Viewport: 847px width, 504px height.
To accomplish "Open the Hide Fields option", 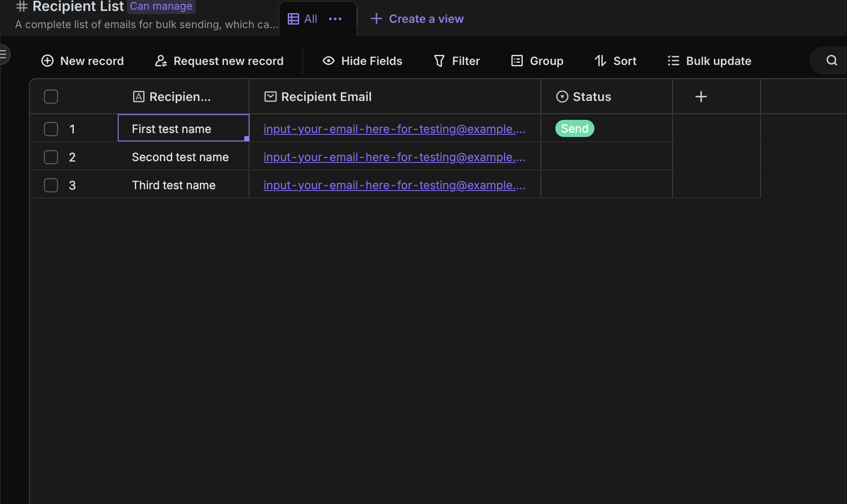I will pyautogui.click(x=362, y=61).
